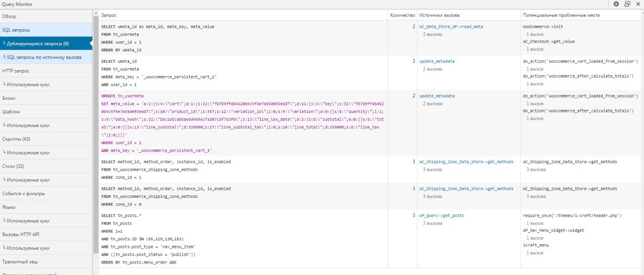
Task: Click get_methods caller link for zone_id = 0
Action: click(466, 188)
